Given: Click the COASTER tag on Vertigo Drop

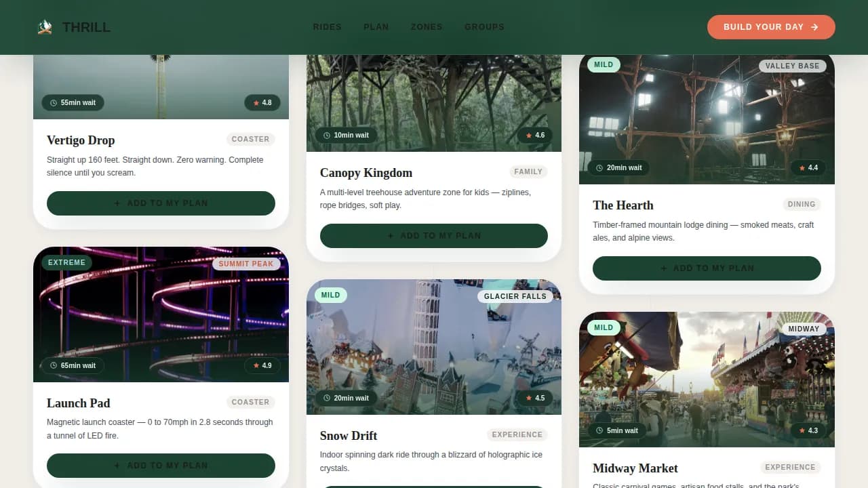Looking at the screenshot, I should click(250, 139).
